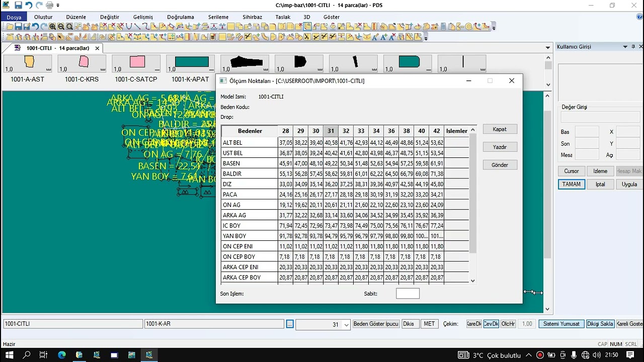Open the Sihirbaz menu
Screen dimensions: 644x362
[x=253, y=17]
